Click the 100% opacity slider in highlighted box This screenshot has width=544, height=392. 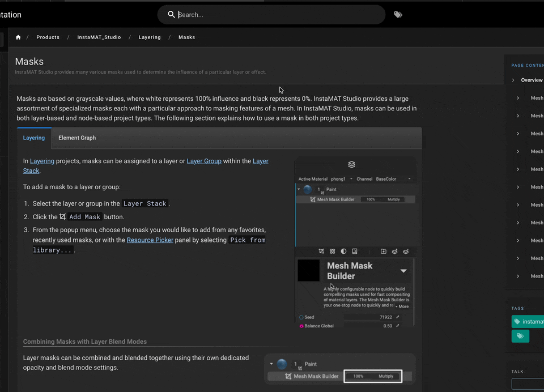(359, 376)
